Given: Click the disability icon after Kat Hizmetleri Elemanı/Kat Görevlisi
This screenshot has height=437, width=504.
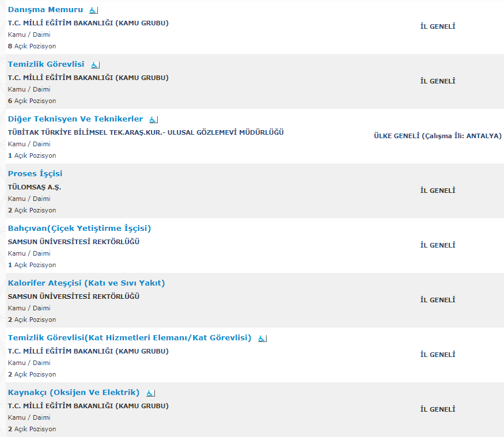Looking at the screenshot, I should pos(262,339).
